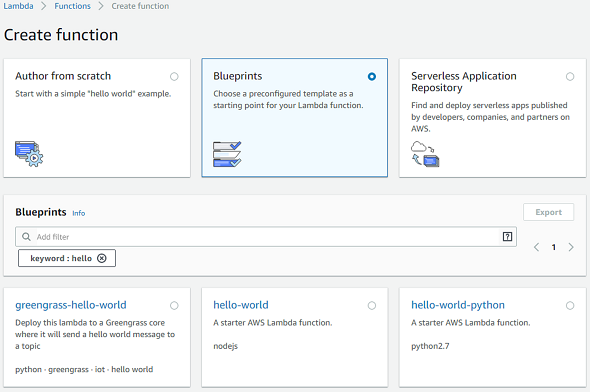Open the hello-world-python blueprint link
The width and height of the screenshot is (590, 392).
458,305
